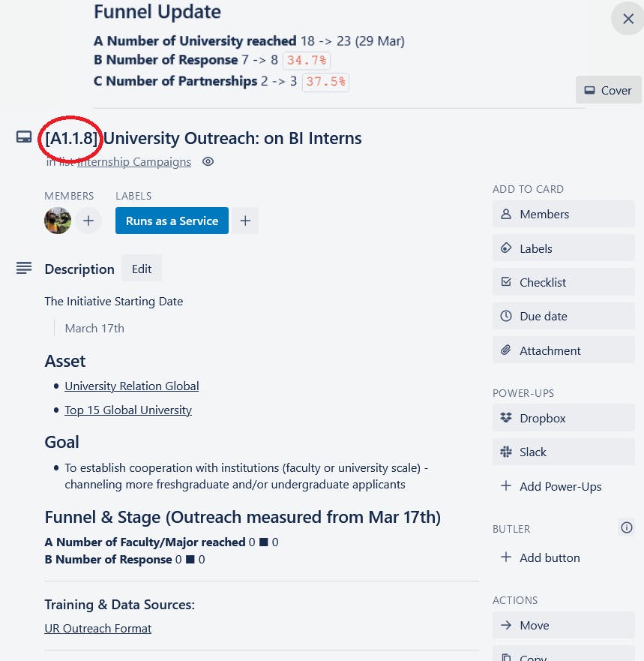
Task: Open the Butler info icon
Action: point(627,527)
